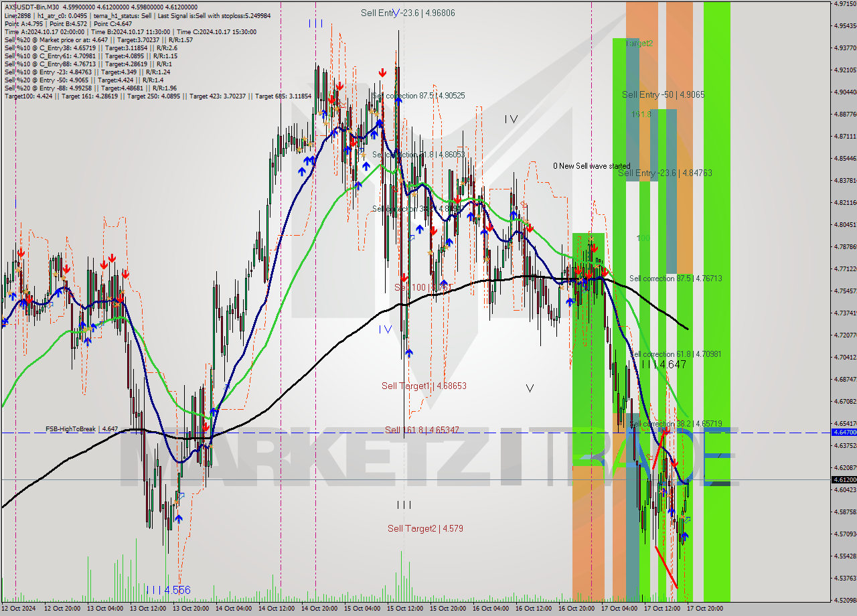Click the '0 New Sell wave started' annotation
Screen dimensions: 857x616
coord(591,166)
